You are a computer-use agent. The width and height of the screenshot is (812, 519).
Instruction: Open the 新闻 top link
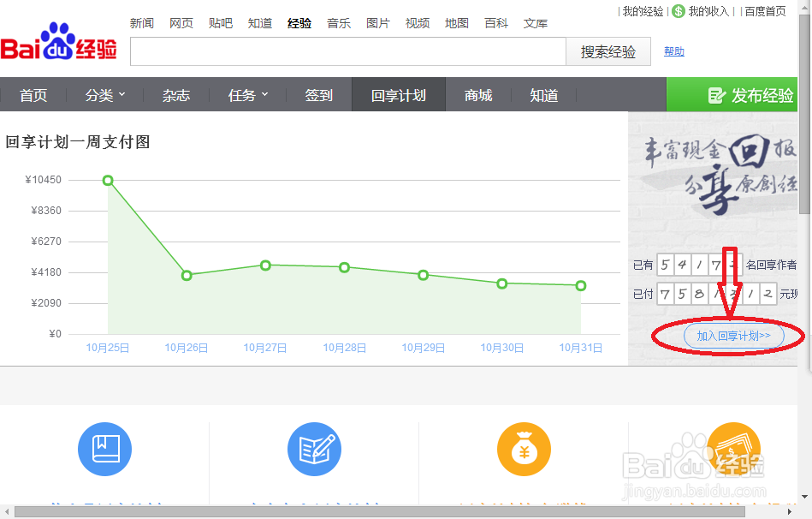pyautogui.click(x=142, y=23)
